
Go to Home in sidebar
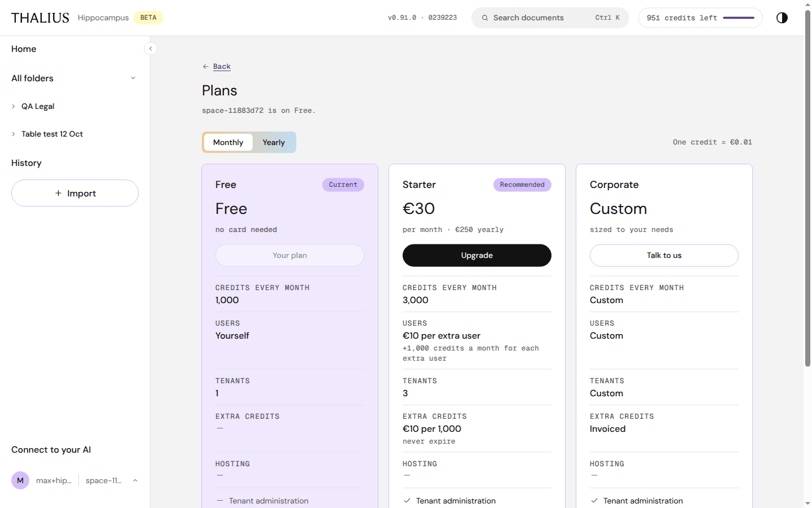pyautogui.click(x=24, y=49)
